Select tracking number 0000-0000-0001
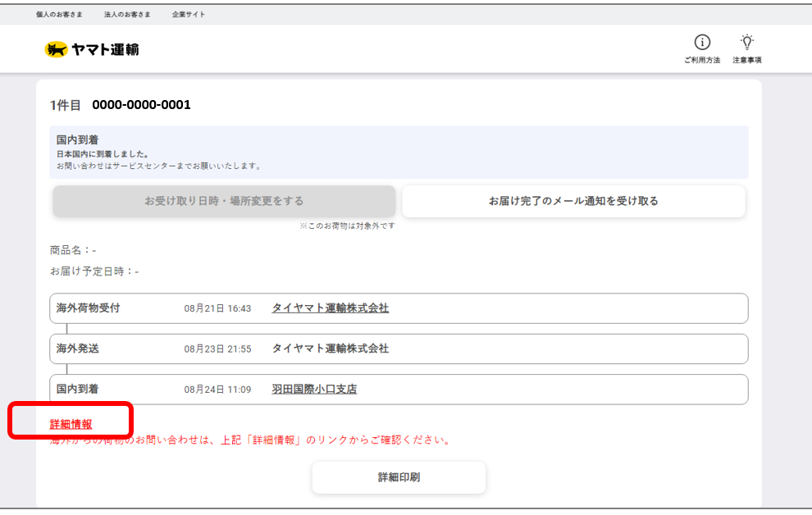Viewport: 812px width, 515px height. 139,105
